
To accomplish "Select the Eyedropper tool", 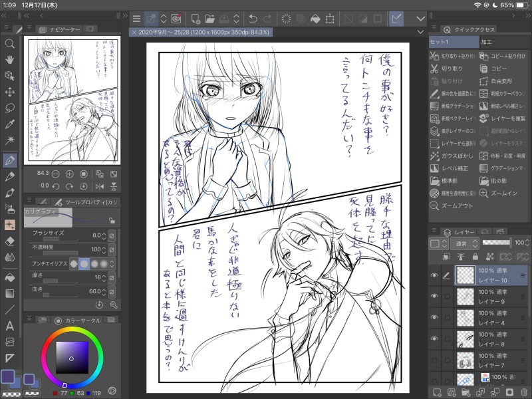I will pyautogui.click(x=10, y=124).
